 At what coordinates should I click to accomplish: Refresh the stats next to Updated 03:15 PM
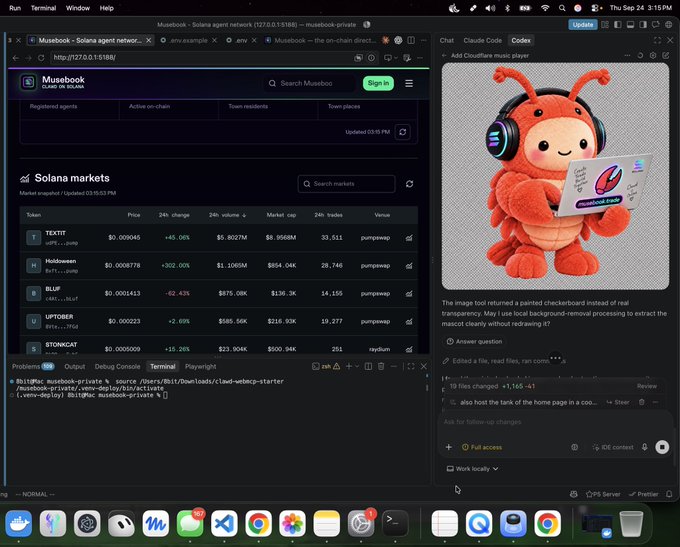coord(402,132)
